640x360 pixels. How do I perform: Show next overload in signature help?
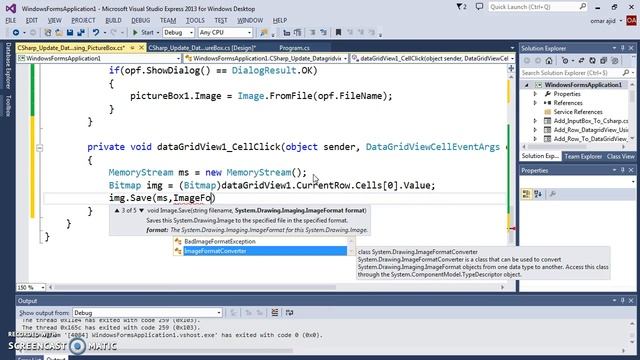coord(142,211)
